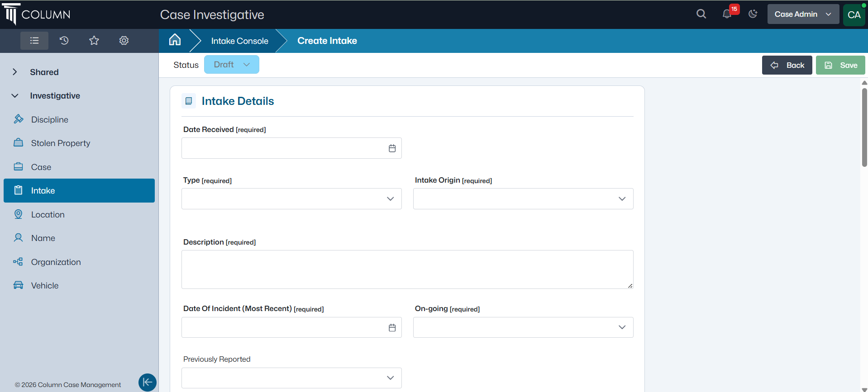868x392 pixels.
Task: Open Date Of Incident calendar picker
Action: pyautogui.click(x=392, y=328)
